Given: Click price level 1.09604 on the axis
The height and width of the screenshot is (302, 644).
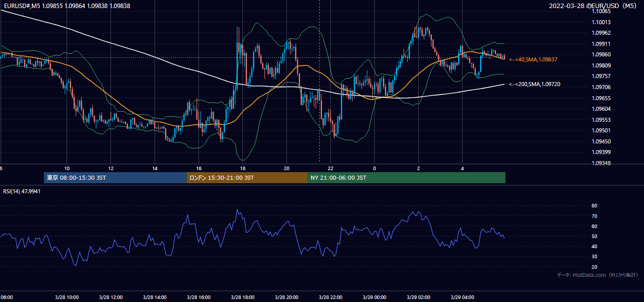Looking at the screenshot, I should click(x=601, y=109).
